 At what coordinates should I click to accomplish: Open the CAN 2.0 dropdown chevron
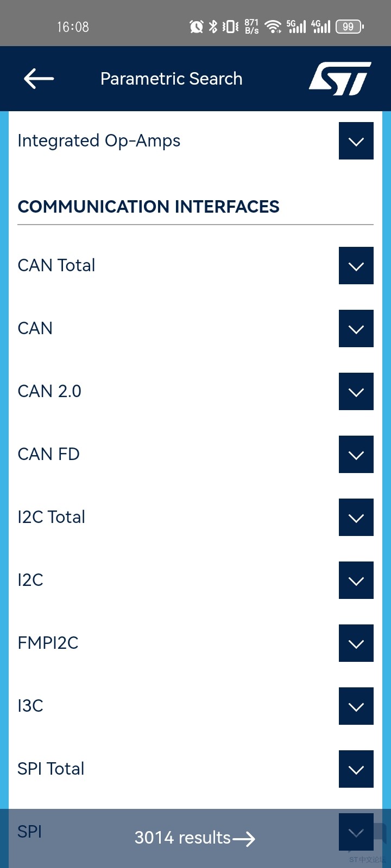[356, 392]
